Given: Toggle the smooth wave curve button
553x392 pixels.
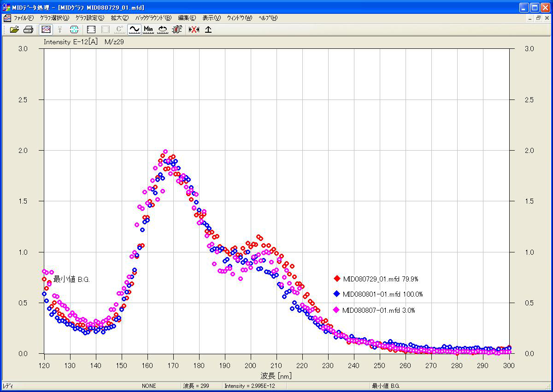Looking at the screenshot, I should click(x=134, y=29).
